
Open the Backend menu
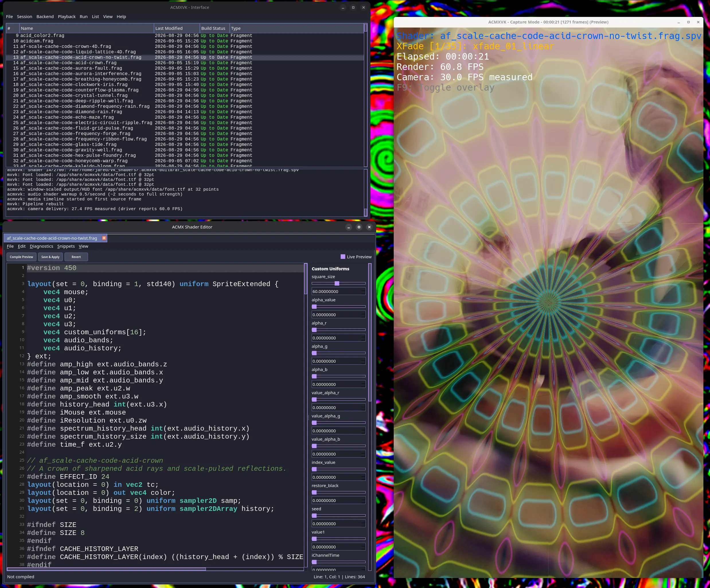click(x=45, y=17)
